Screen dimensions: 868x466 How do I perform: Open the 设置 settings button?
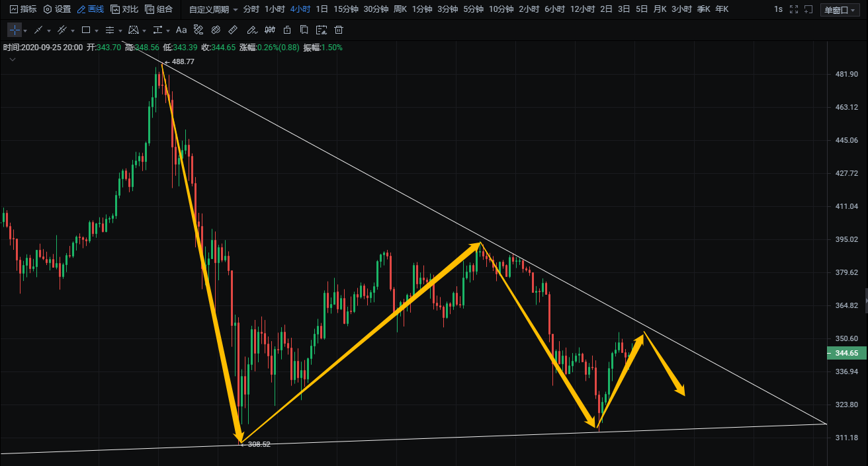(x=57, y=9)
